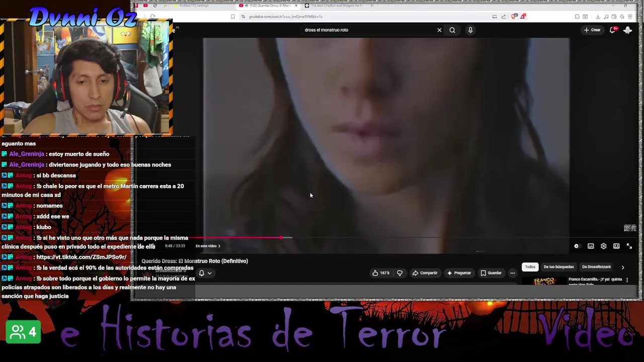
Task: Reload the page with the refresh icon
Action: click(153, 17)
